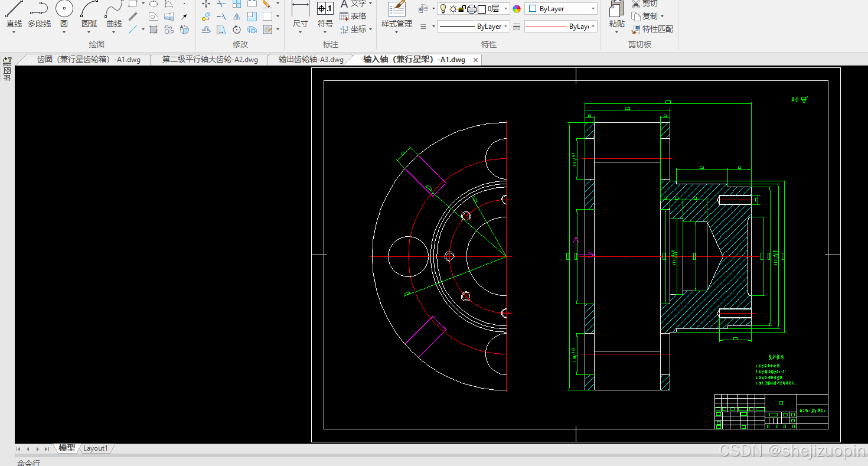Viewport: 868px width, 466px height.
Task: Toggle the layer freeze sun icon
Action: click(x=453, y=9)
